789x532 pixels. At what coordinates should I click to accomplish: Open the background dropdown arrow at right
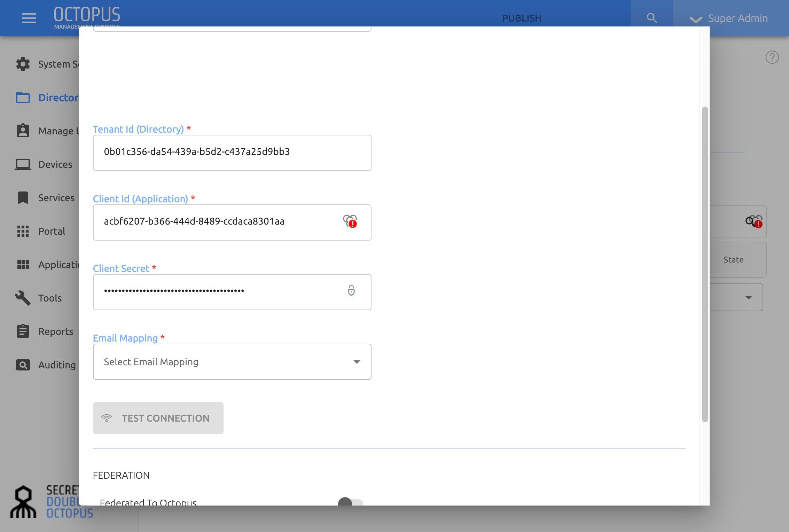click(748, 297)
